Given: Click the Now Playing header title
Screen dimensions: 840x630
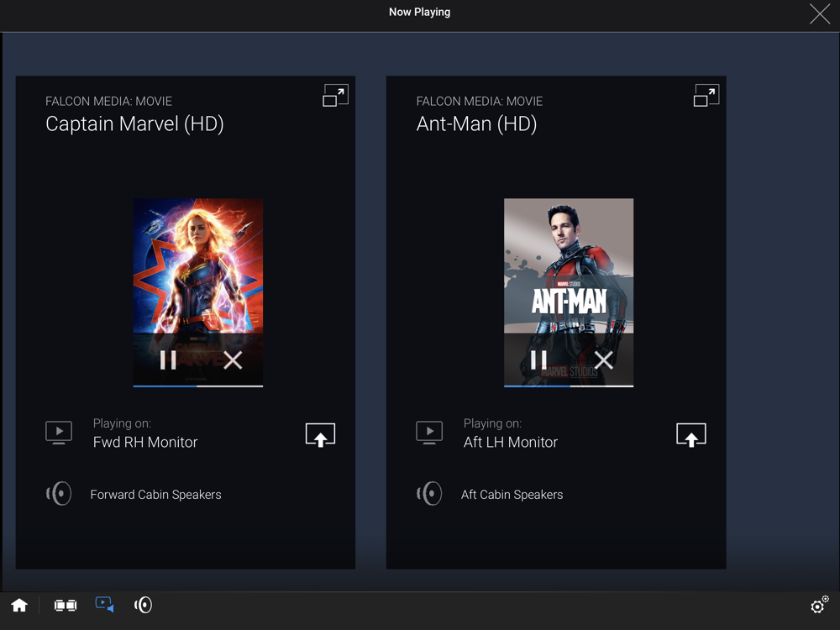Looking at the screenshot, I should (x=419, y=13).
